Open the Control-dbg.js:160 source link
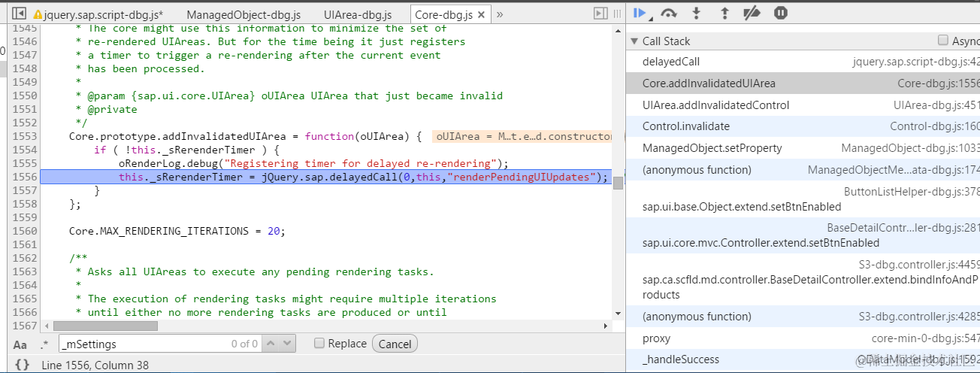 tap(935, 126)
